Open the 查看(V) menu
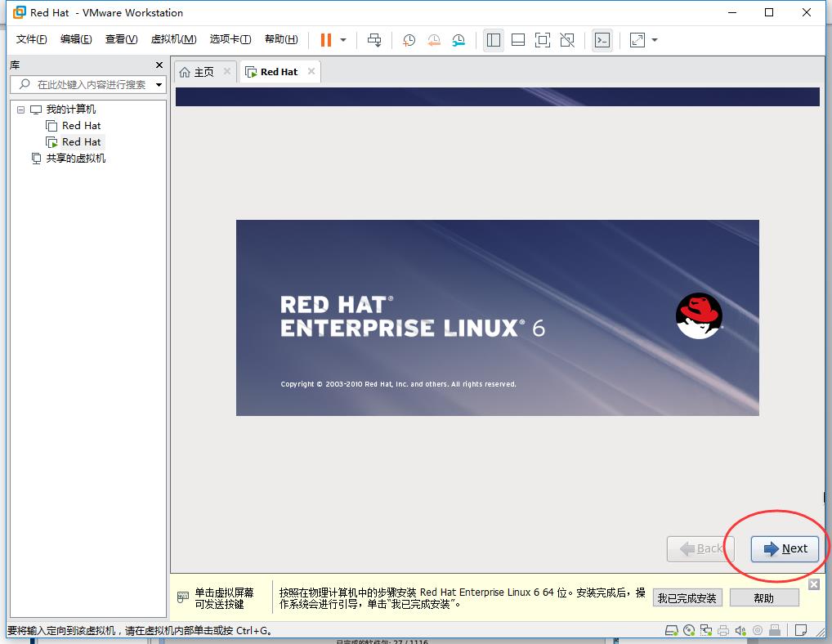Viewport: 832px width, 644px height. pos(121,38)
